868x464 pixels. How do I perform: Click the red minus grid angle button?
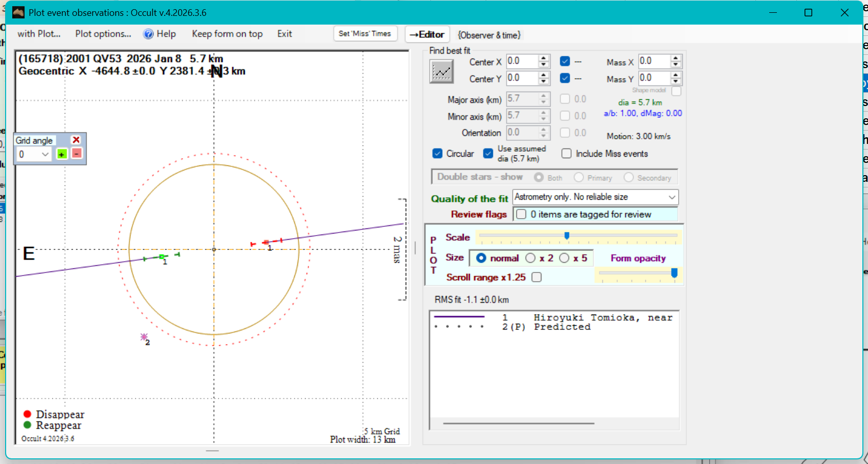(x=76, y=154)
